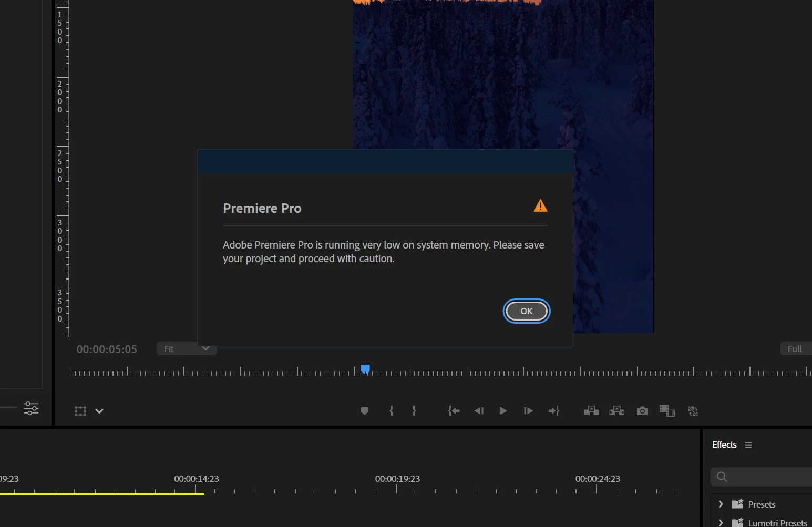Select the Lumetri Presets folder row
This screenshot has height=527, width=812.
click(x=762, y=522)
